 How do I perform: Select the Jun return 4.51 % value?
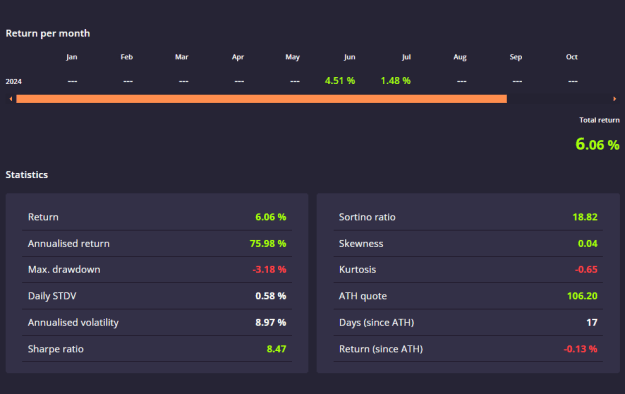340,81
